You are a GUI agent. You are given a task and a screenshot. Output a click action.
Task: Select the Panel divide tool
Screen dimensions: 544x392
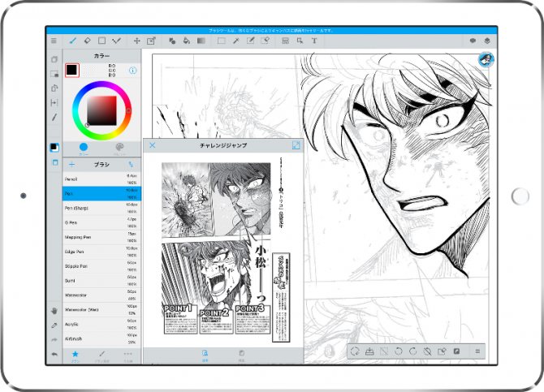click(x=285, y=41)
